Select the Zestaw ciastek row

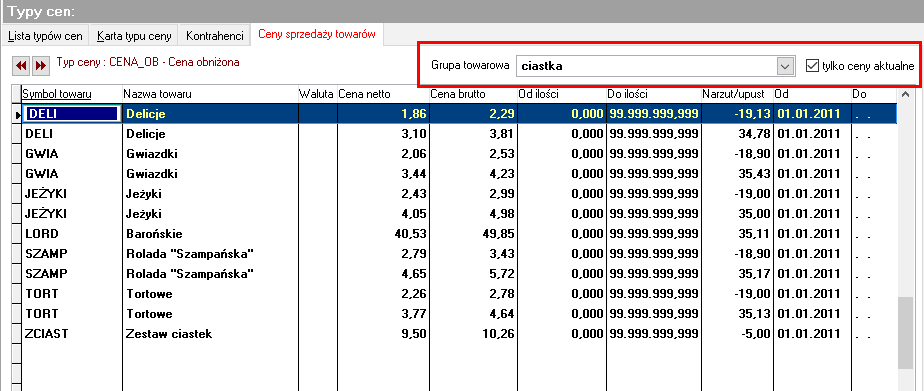click(x=454, y=334)
